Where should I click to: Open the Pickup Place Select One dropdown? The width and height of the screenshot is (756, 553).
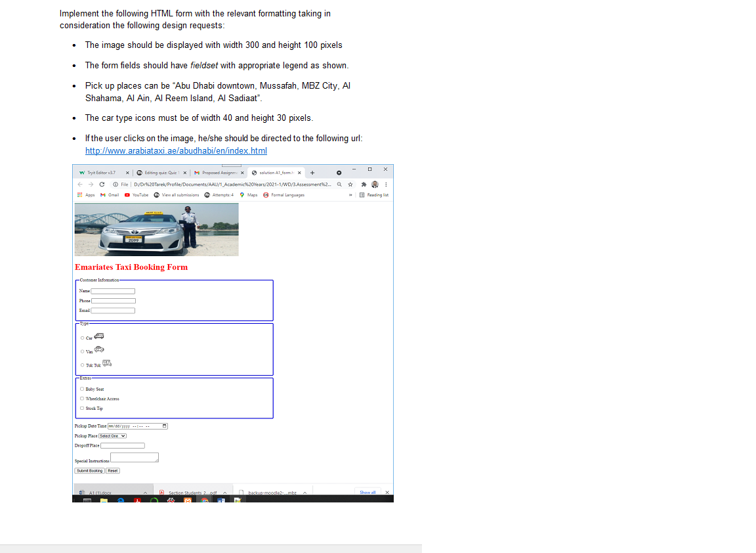112,436
